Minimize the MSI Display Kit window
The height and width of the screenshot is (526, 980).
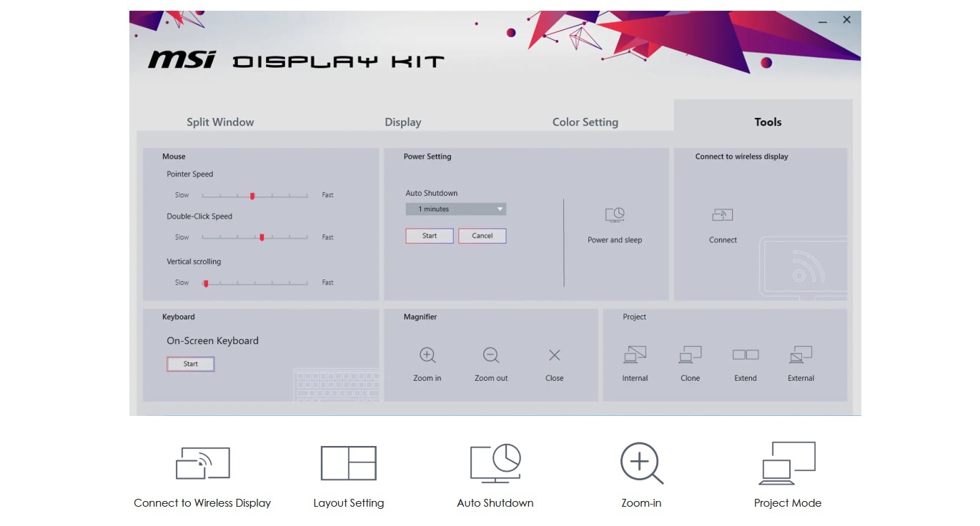tap(823, 21)
